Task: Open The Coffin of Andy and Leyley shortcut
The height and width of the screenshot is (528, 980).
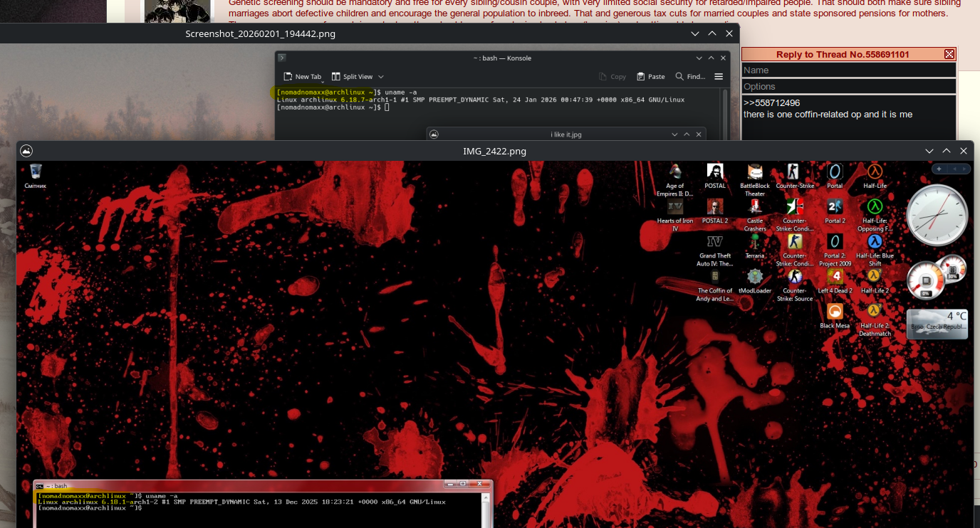Action: pyautogui.click(x=715, y=285)
